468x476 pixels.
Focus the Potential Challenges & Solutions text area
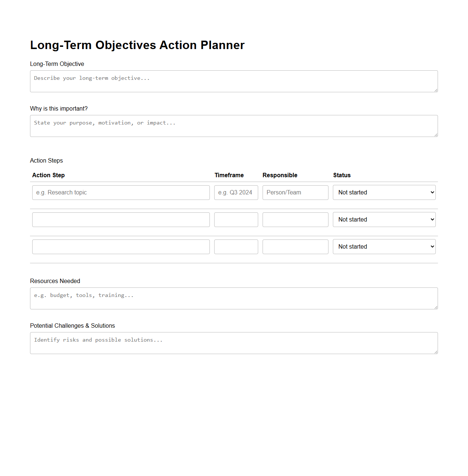tap(234, 343)
